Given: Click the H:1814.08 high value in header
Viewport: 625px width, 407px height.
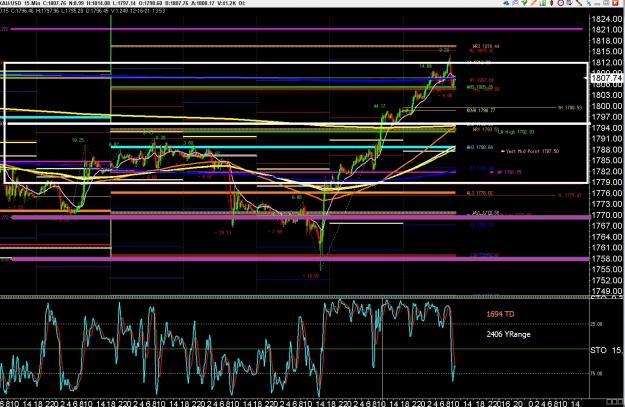Looking at the screenshot, I should pyautogui.click(x=99, y=3).
